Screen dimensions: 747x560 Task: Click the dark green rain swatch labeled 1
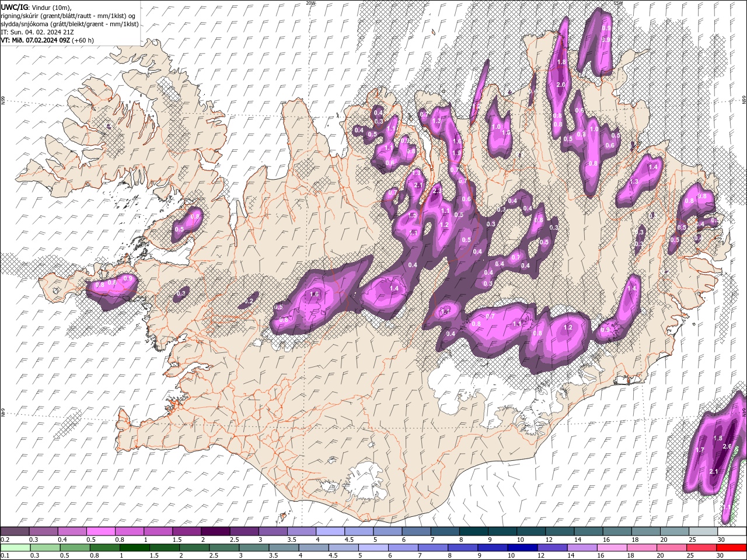coord(135,547)
